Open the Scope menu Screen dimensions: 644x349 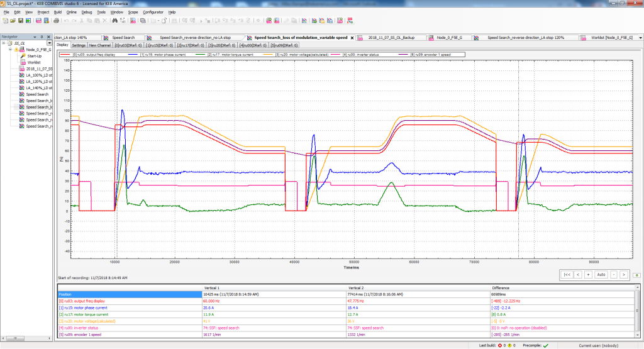click(x=133, y=13)
